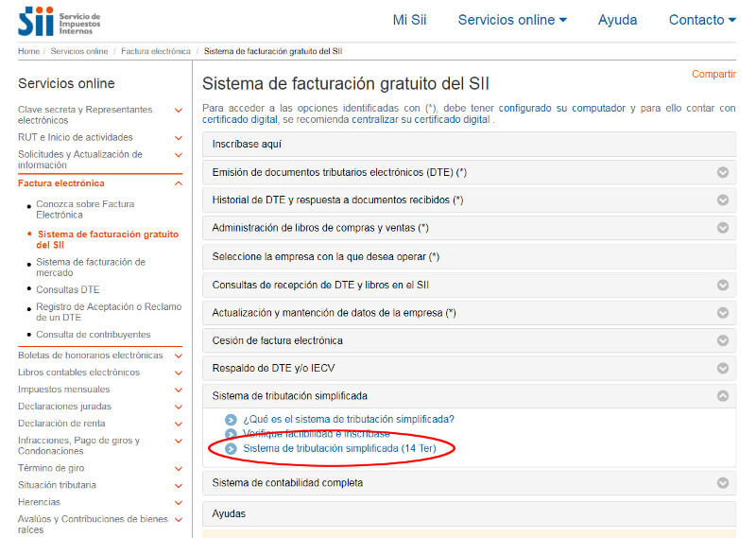Click the 'Compartir' link

[713, 74]
